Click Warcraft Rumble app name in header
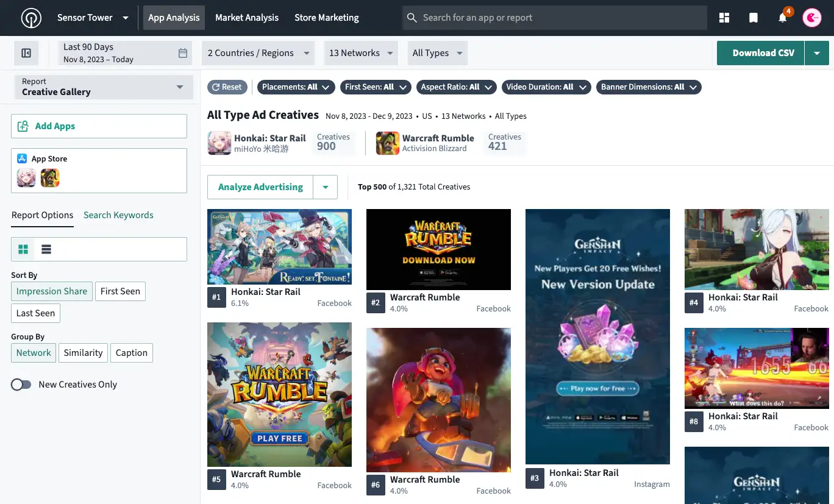The width and height of the screenshot is (834, 504). [438, 138]
